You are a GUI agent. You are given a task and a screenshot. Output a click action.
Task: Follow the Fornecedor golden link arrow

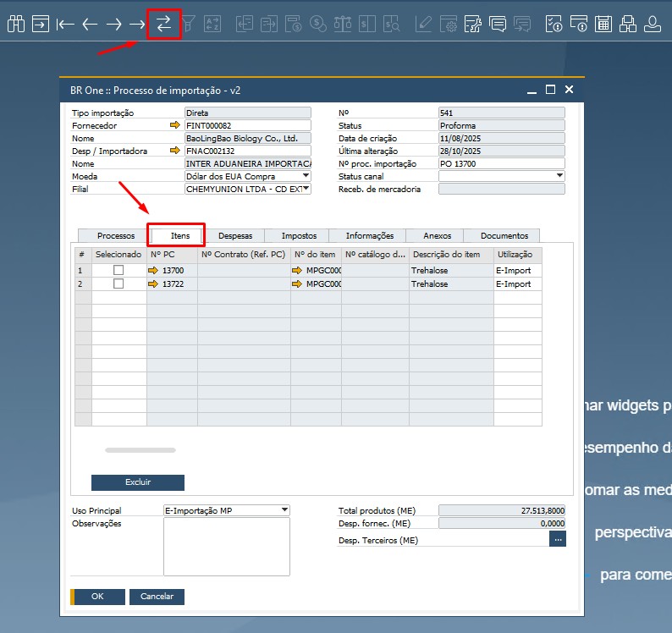click(175, 125)
